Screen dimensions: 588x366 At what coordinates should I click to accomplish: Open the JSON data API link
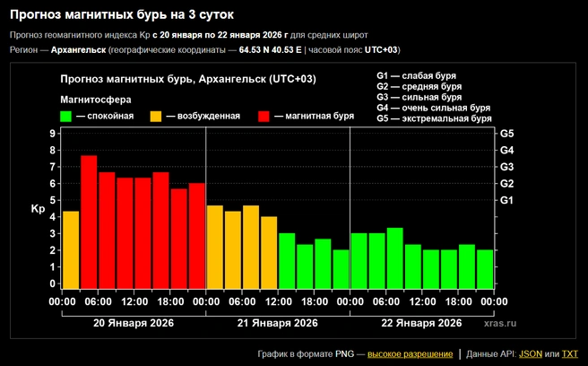pos(531,354)
